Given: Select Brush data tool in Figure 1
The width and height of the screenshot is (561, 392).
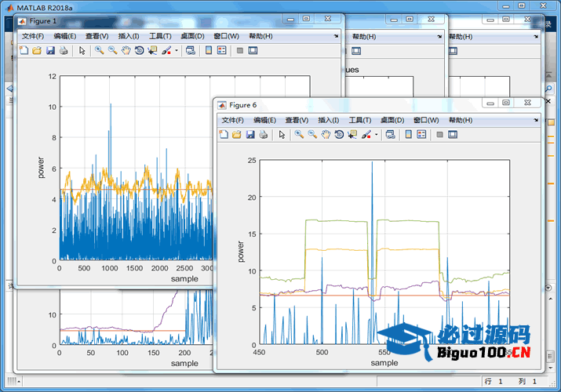Looking at the screenshot, I should click(x=166, y=50).
